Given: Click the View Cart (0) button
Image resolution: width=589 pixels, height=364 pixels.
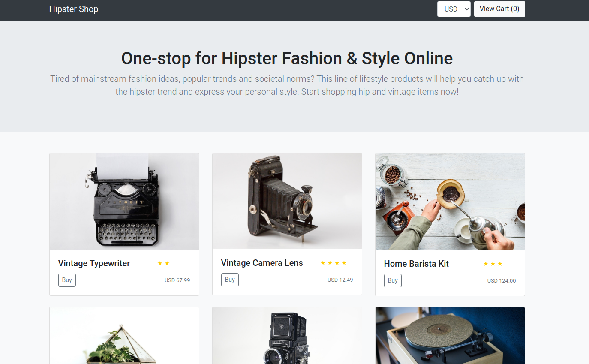Looking at the screenshot, I should pyautogui.click(x=499, y=9).
